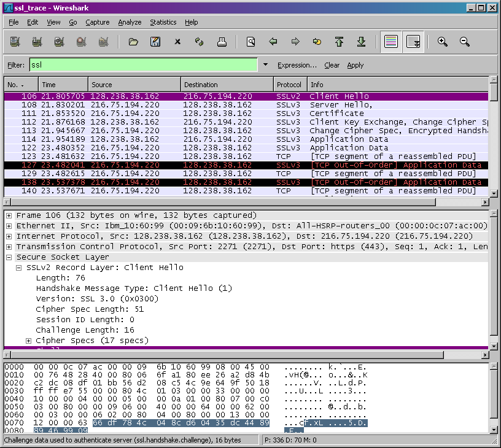Viewport: 501px width, 448px height.
Task: Expand the Internet Protocol tree node
Action: point(9,237)
